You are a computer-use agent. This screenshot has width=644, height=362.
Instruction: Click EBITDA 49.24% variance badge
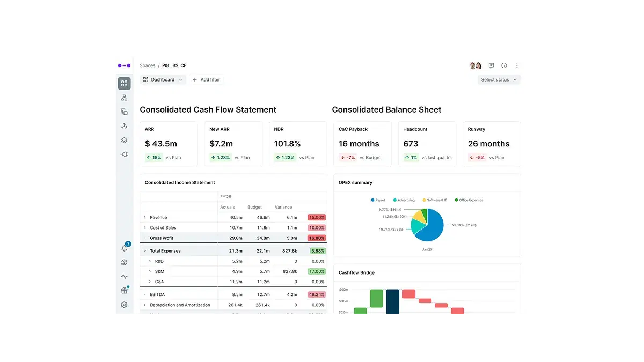pos(317,294)
